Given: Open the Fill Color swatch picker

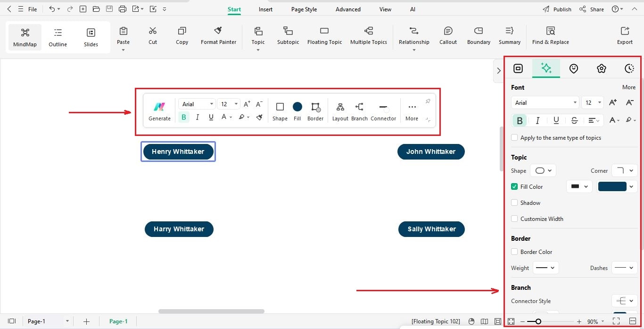Looking at the screenshot, I should 616,186.
